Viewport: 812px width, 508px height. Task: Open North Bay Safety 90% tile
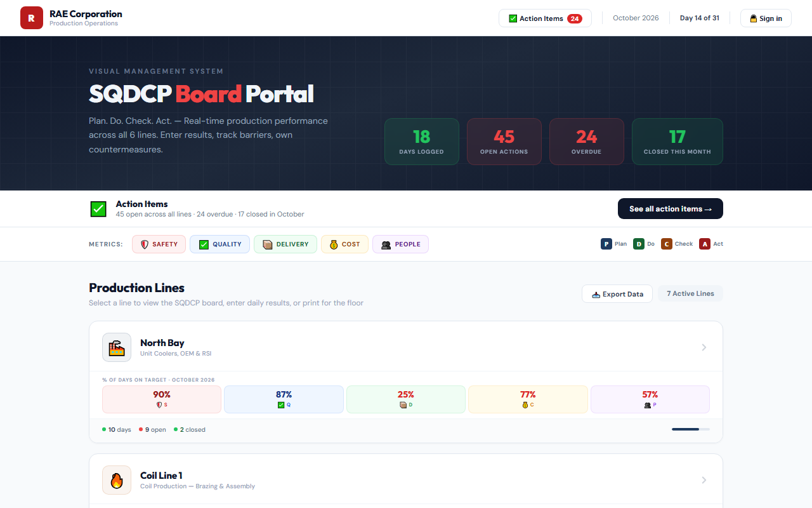coord(162,399)
